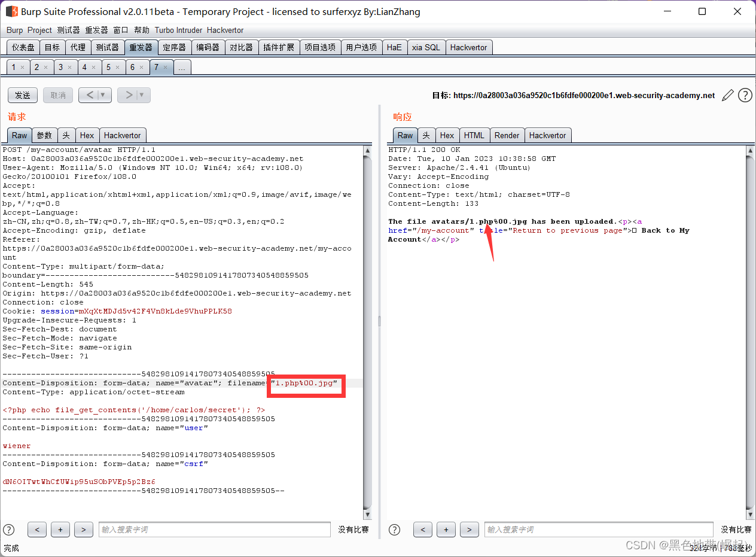The width and height of the screenshot is (756, 557).
Task: Click the 'HTTP/1.1 200 OK' response line
Action: pyautogui.click(x=424, y=150)
